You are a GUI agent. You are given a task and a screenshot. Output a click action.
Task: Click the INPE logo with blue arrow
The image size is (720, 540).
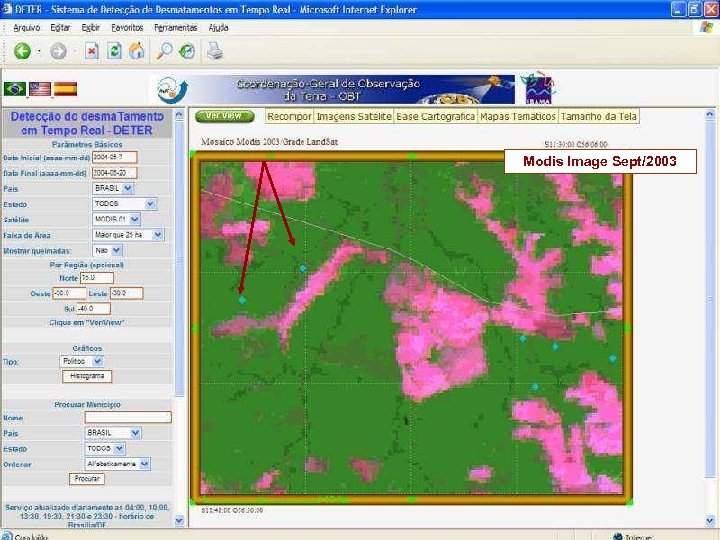point(172,90)
